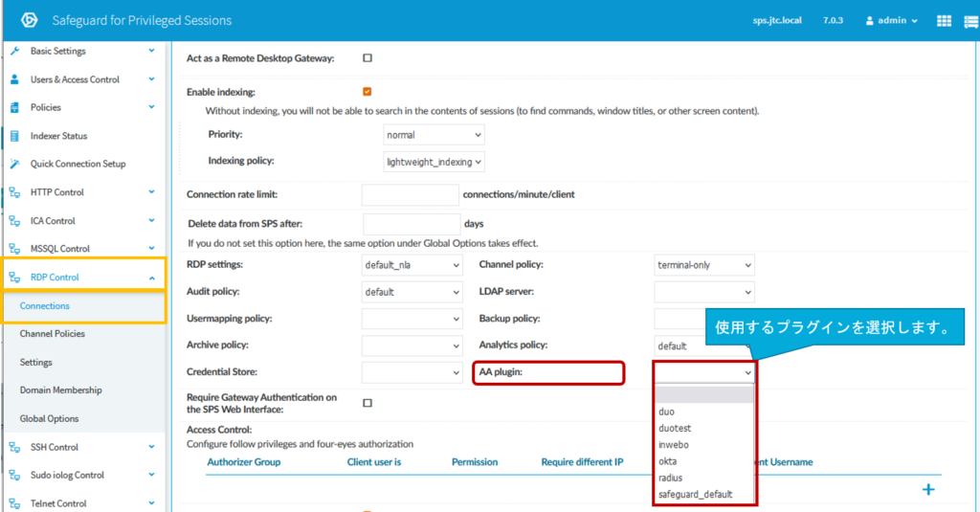
Task: Open the Channel policy dropdown
Action: 704,265
